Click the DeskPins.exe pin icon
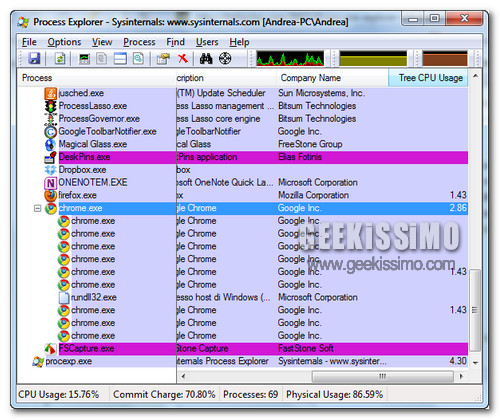This screenshot has height=420, width=500. [x=50, y=157]
